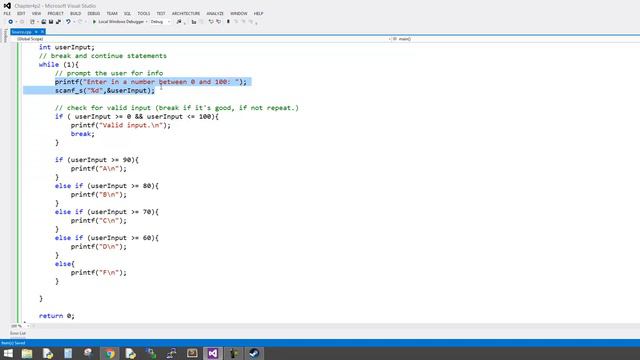Open the Global Scope dropdown
This screenshot has height=360, width=640.
[x=204, y=39]
